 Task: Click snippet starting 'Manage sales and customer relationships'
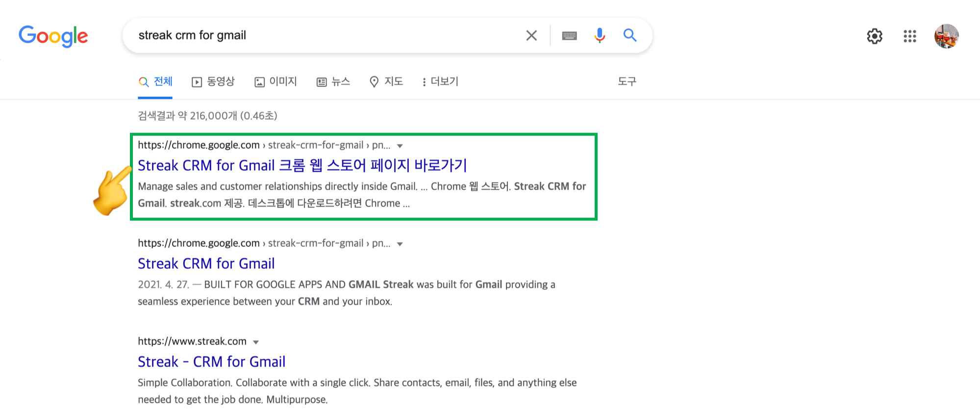(x=362, y=195)
